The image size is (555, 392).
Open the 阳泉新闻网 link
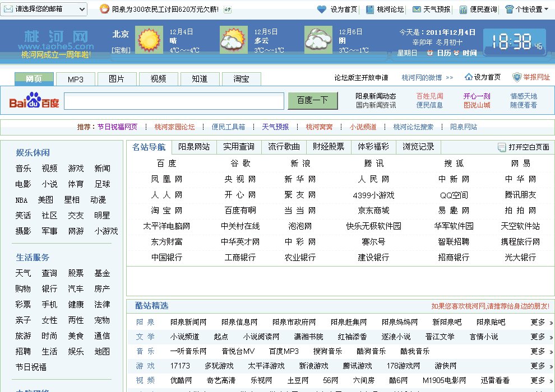click(186, 322)
